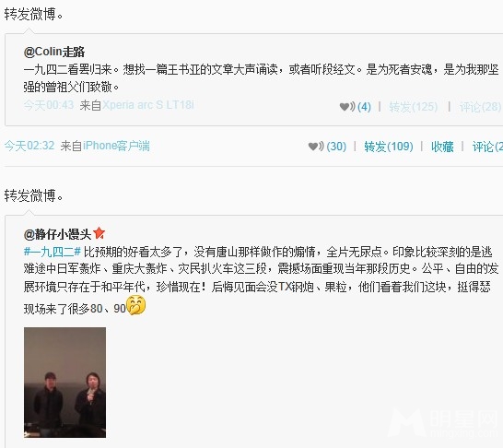Screen dimensions: 503x448
Task: Click the heart like icon with 4 likes
Action: (346, 107)
